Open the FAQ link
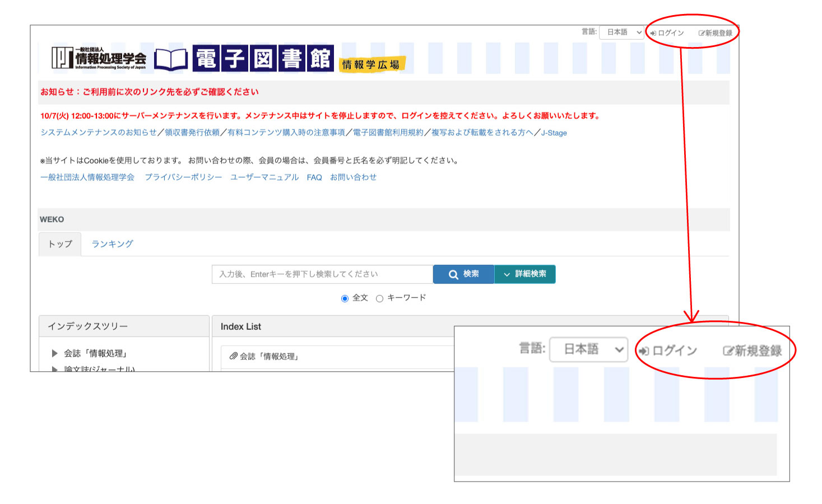 click(x=314, y=178)
